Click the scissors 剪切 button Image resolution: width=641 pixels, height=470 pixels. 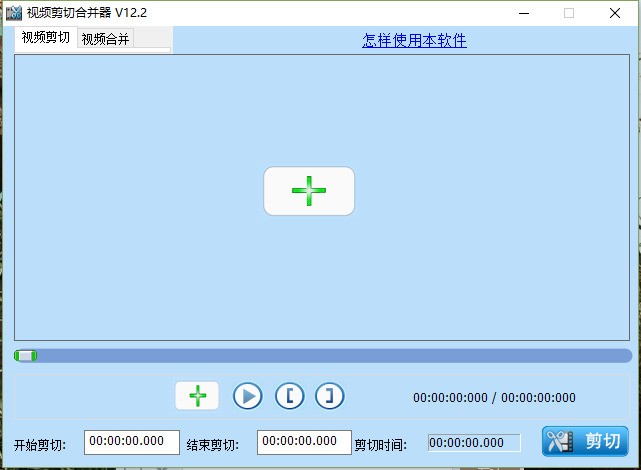click(x=585, y=441)
